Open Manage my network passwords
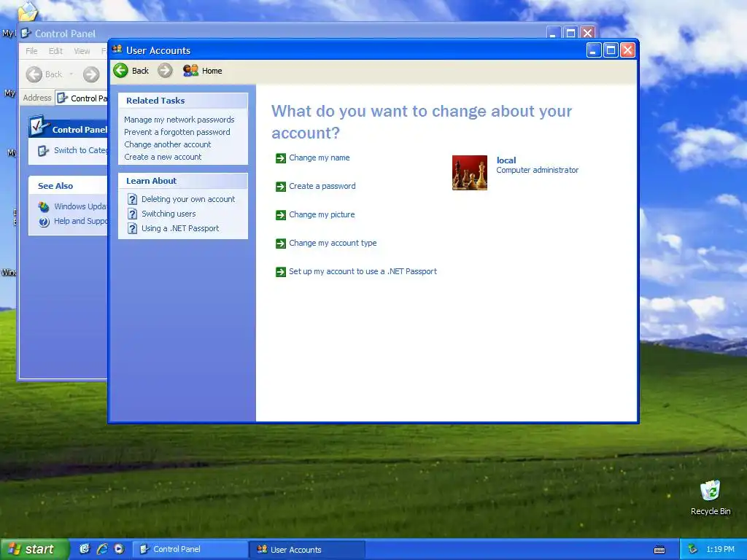This screenshot has height=560, width=747. [179, 120]
